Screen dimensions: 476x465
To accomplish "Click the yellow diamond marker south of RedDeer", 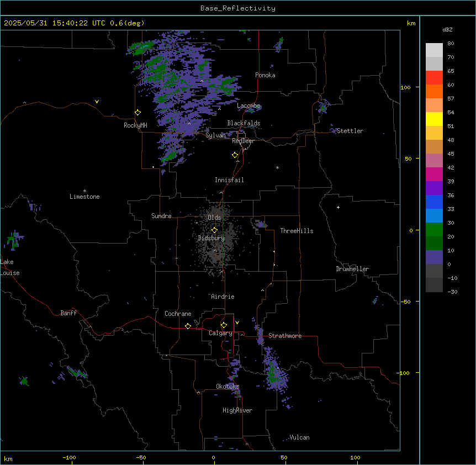I will [x=235, y=155].
